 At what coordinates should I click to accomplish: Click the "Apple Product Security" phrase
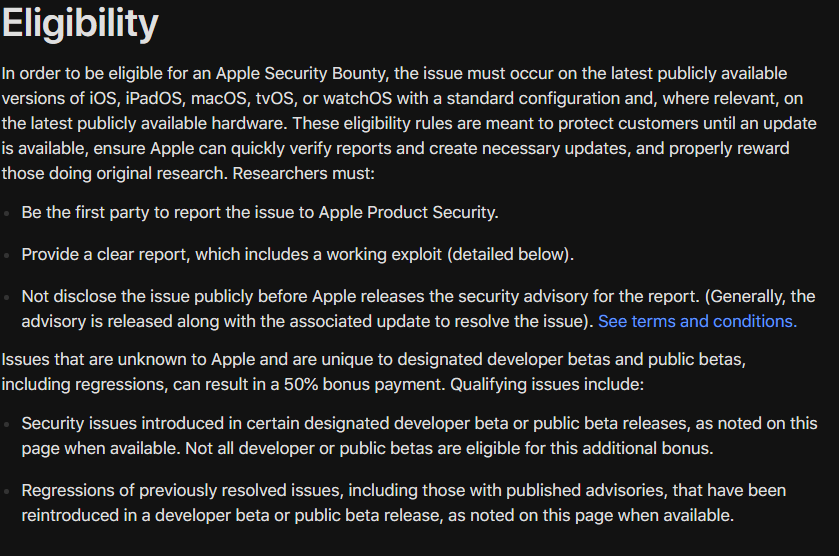(x=406, y=212)
